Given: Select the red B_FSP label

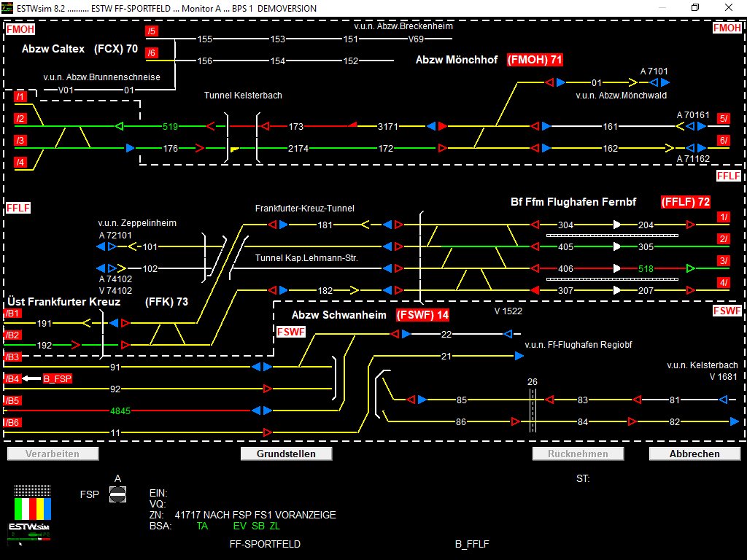Looking at the screenshot, I should pos(57,378).
